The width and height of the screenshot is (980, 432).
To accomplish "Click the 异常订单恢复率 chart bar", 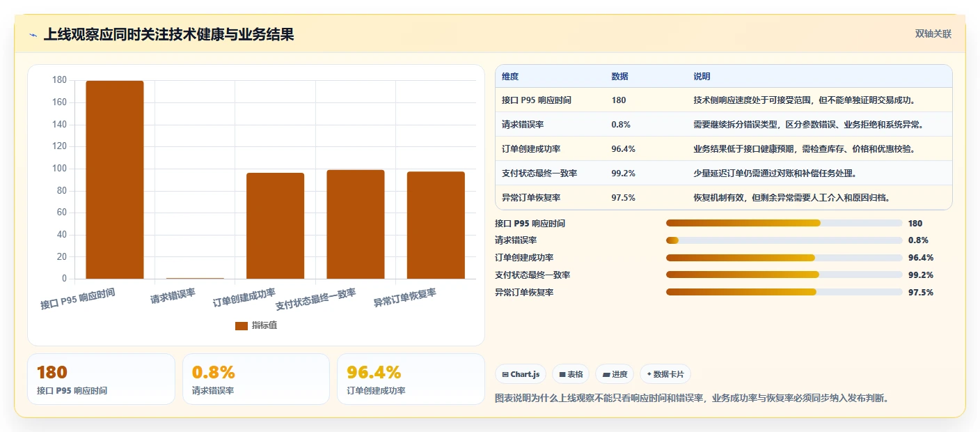I will (x=436, y=225).
